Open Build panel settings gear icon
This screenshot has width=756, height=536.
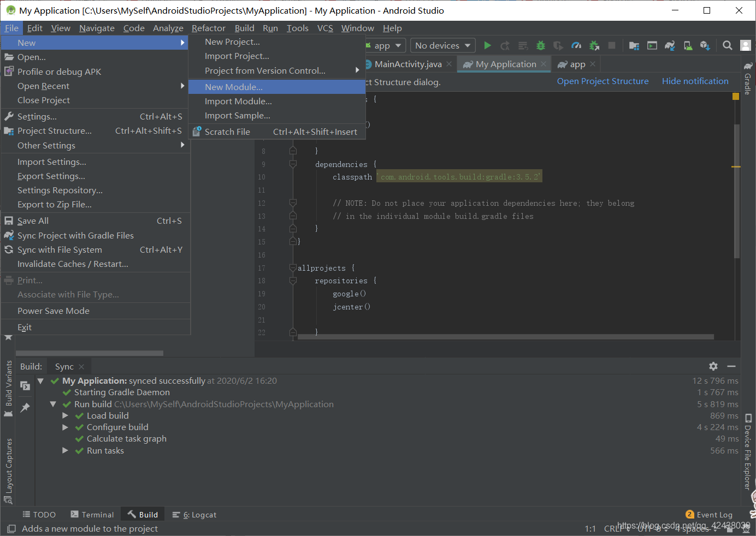coord(713,366)
